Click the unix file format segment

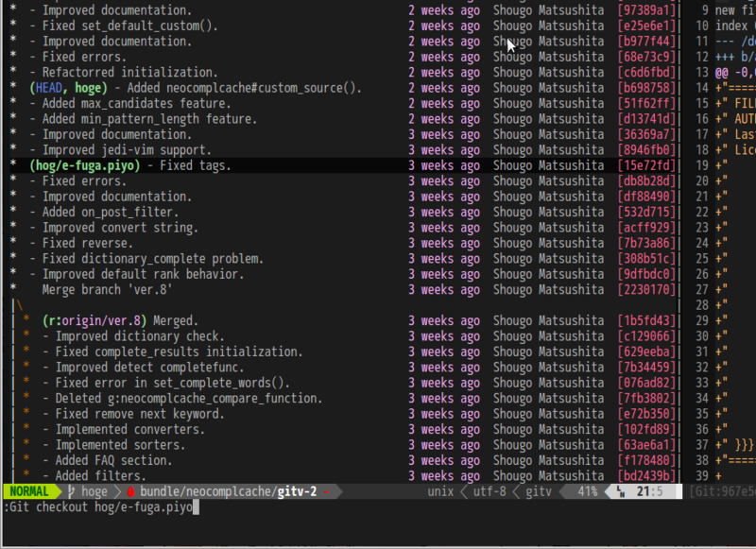coord(440,491)
